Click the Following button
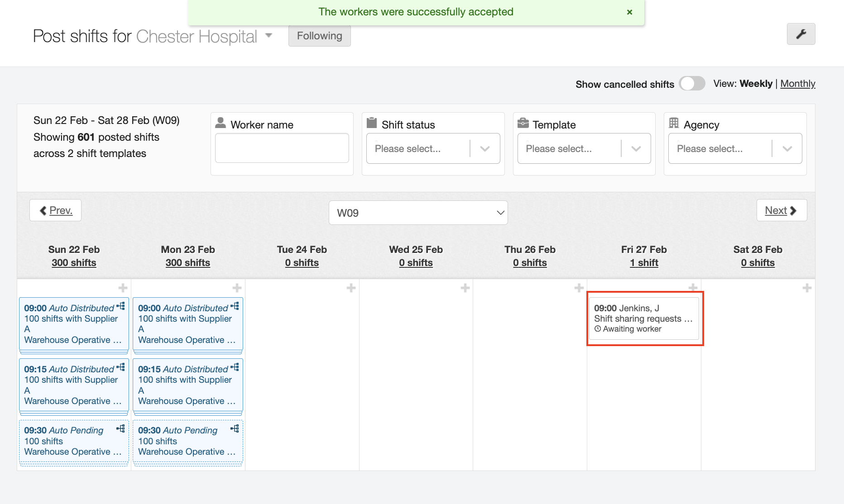Viewport: 844px width, 504px height. point(319,36)
